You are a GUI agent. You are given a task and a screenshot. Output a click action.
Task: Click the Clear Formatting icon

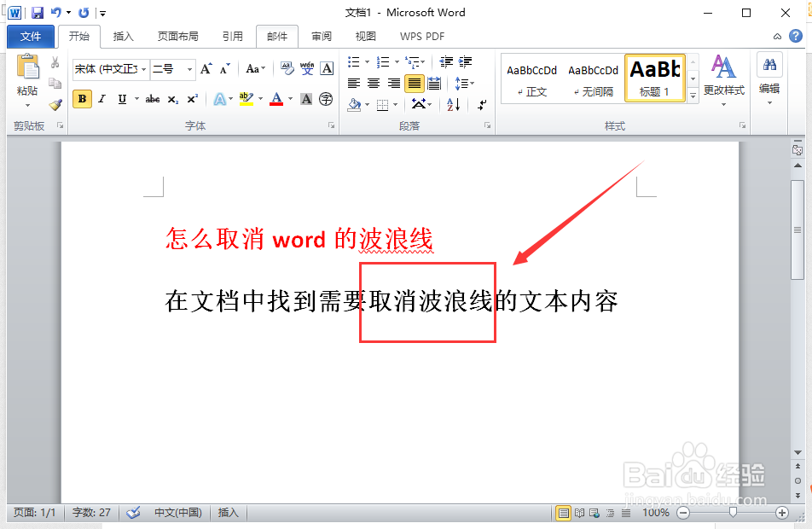coord(287,68)
